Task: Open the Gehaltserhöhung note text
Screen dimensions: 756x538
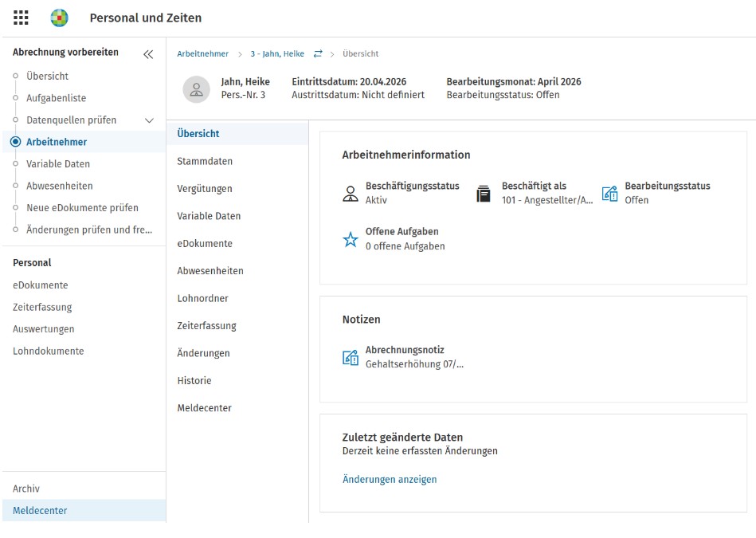Action: [414, 364]
